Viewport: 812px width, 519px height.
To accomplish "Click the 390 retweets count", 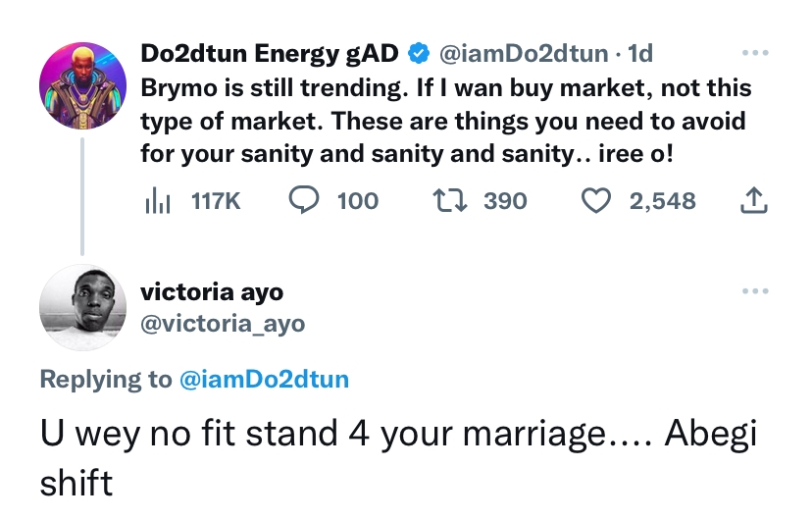I will [505, 201].
